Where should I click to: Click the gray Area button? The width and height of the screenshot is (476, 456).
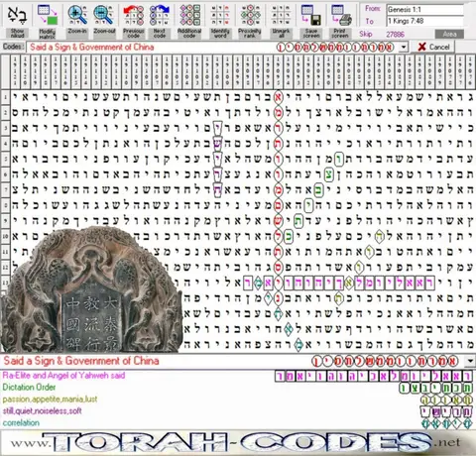pyautogui.click(x=449, y=34)
